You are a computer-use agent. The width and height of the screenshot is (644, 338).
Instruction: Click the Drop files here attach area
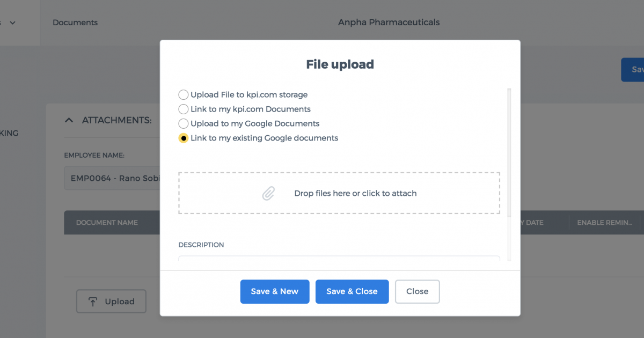click(x=339, y=193)
